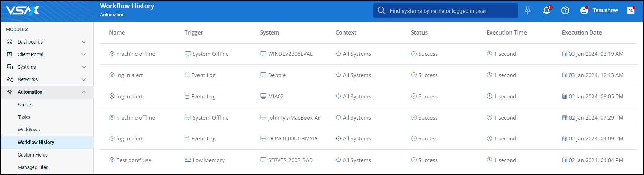Click the WINDEV2306EVAL system name
This screenshot has width=644, height=175.
tap(290, 54)
